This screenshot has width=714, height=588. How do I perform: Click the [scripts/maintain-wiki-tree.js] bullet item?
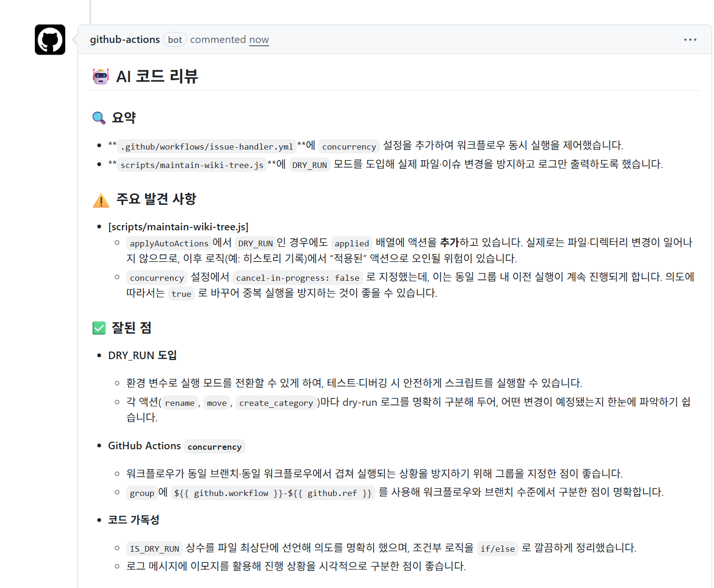coord(178,227)
